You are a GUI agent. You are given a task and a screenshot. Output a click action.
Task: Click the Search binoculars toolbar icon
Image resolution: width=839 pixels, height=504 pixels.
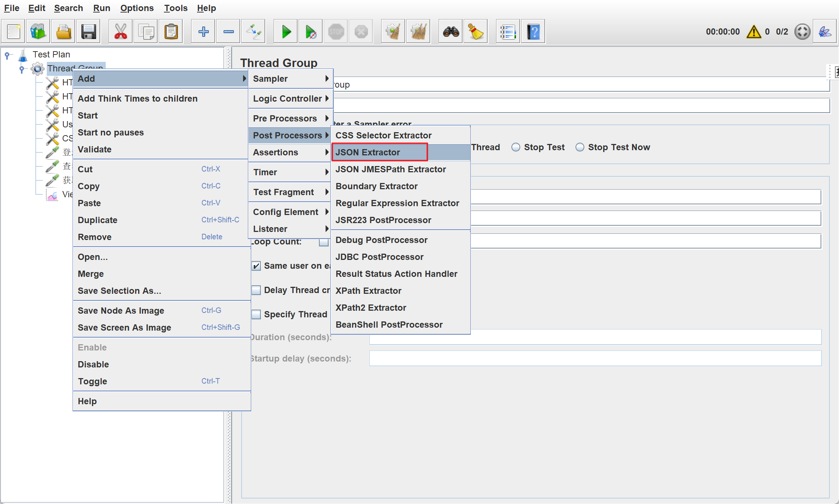pos(451,32)
